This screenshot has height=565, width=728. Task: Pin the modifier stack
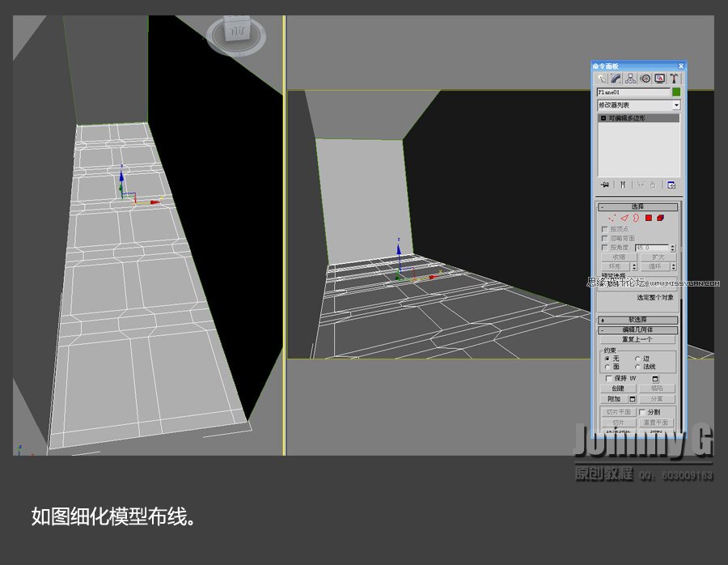click(604, 185)
